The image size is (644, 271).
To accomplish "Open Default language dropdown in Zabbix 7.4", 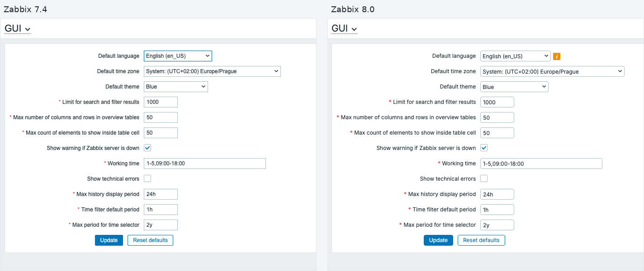I will point(178,56).
